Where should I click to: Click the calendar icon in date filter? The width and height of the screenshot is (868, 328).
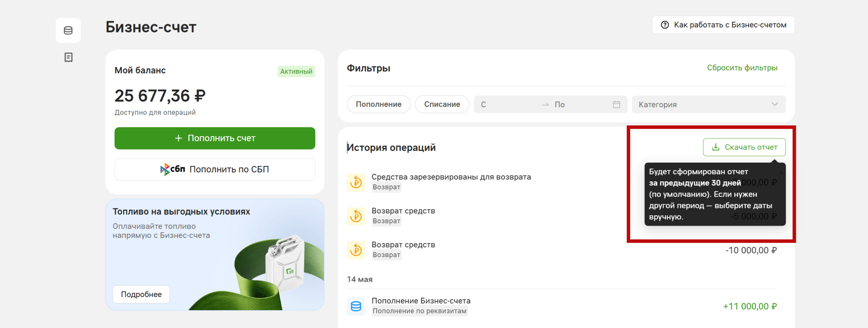616,104
